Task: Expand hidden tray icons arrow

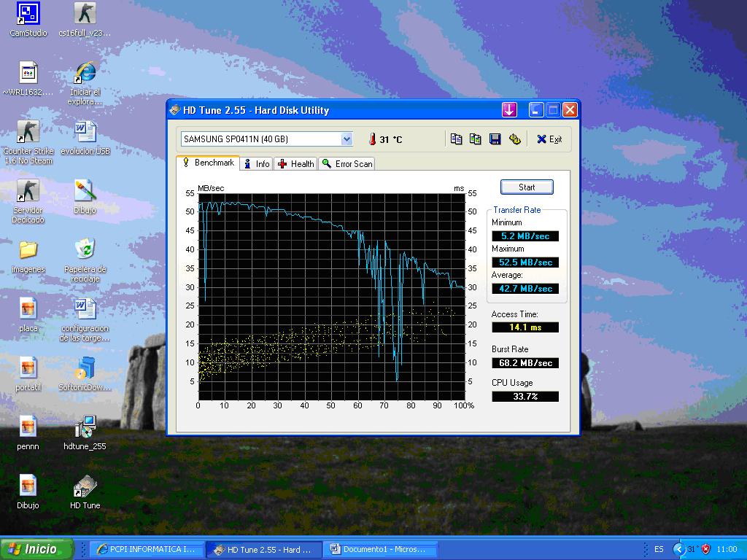Action: 678,549
